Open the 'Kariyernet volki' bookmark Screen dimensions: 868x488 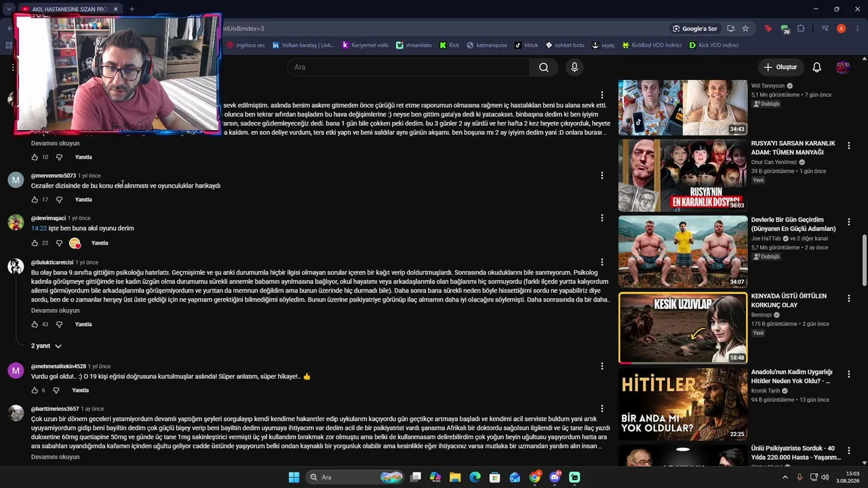[365, 45]
